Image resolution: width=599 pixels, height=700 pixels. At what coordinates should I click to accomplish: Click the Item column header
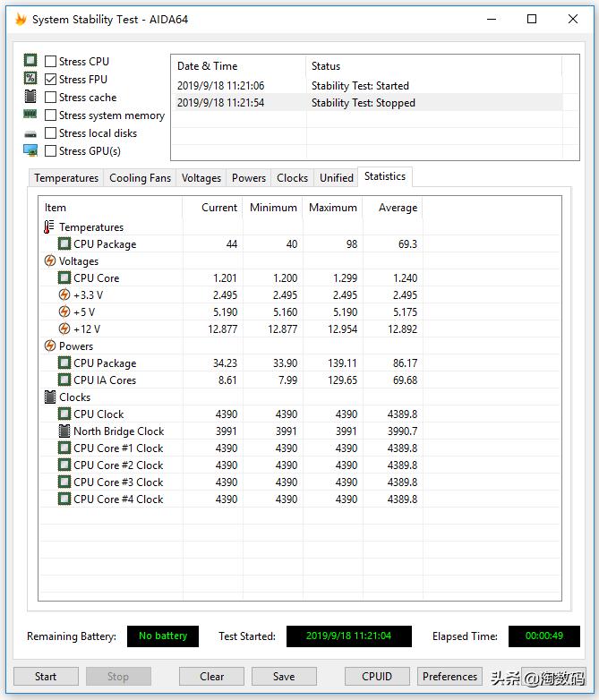(111, 208)
